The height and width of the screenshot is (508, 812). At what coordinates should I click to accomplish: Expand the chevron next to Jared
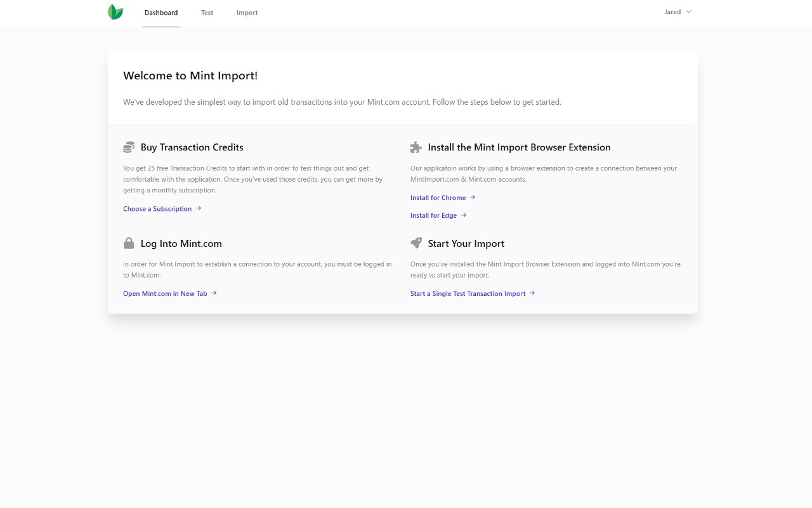click(689, 12)
